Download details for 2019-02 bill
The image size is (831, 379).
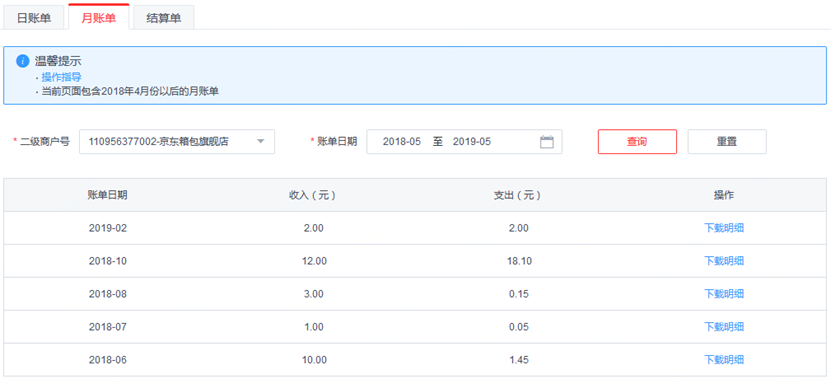(724, 228)
